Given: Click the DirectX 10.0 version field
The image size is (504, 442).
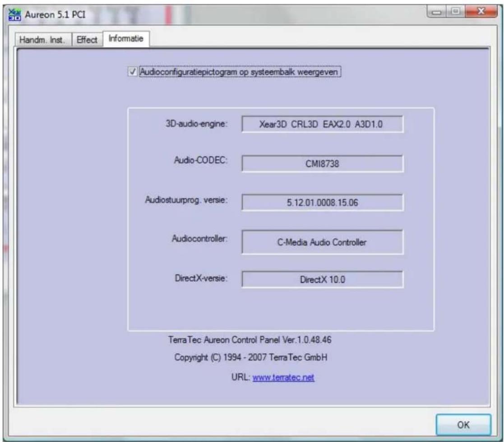Looking at the screenshot, I should pos(322,279).
